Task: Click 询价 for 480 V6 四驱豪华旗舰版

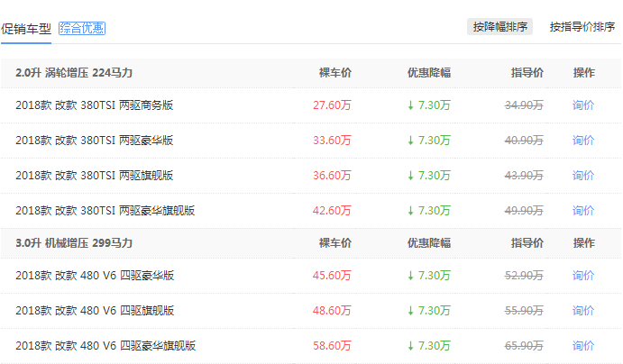Action: pyautogui.click(x=583, y=346)
